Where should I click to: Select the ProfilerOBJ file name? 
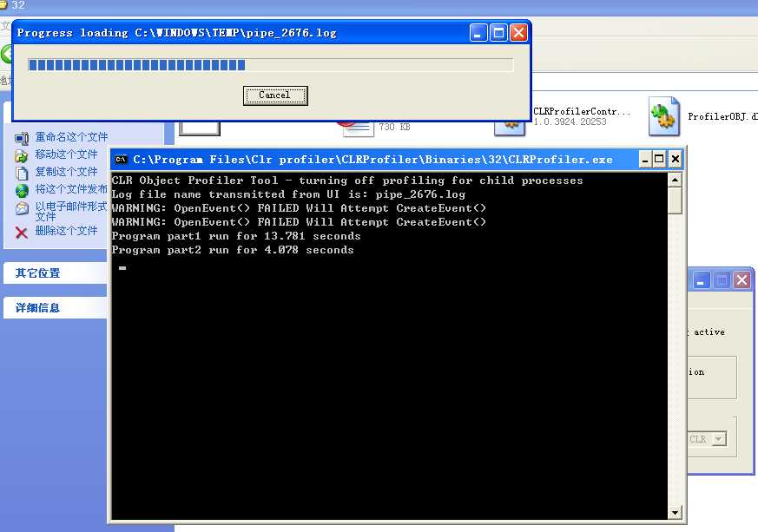722,116
